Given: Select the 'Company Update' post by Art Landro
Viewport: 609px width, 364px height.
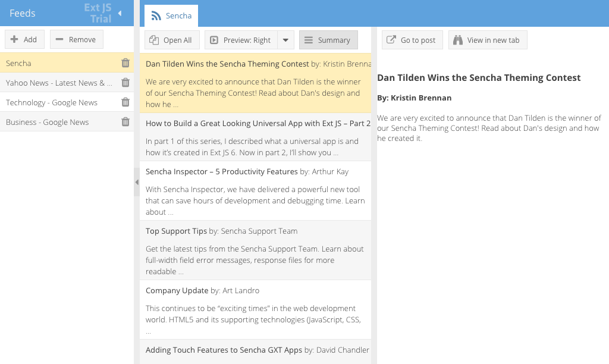Looking at the screenshot, I should tap(256, 310).
